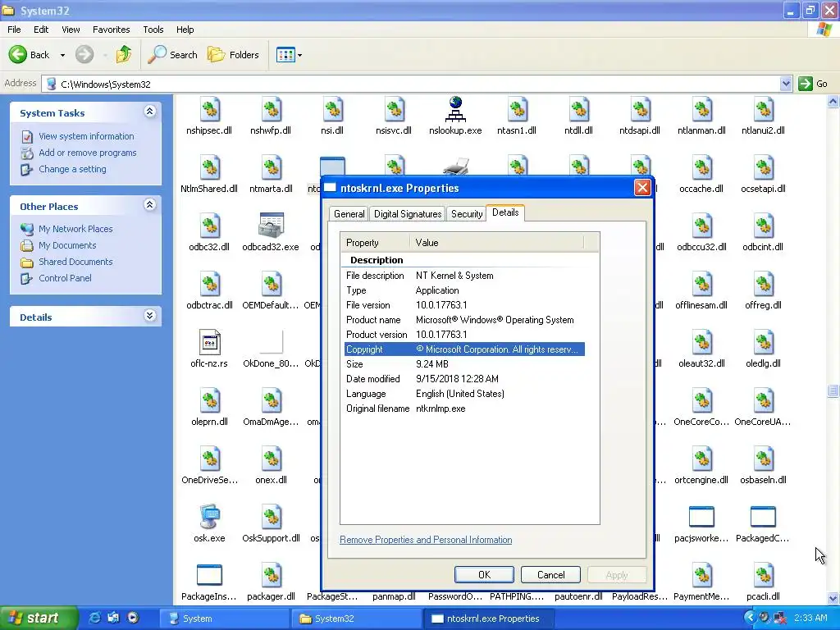This screenshot has width=840, height=630.
Task: Toggle the Folders pane button
Action: coord(233,55)
